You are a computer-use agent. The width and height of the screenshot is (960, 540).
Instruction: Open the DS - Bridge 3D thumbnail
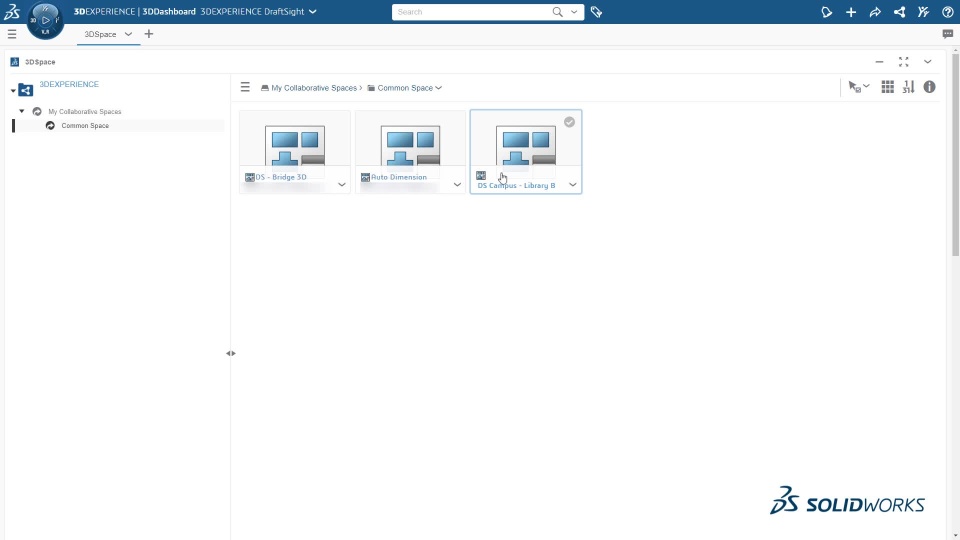pyautogui.click(x=294, y=146)
